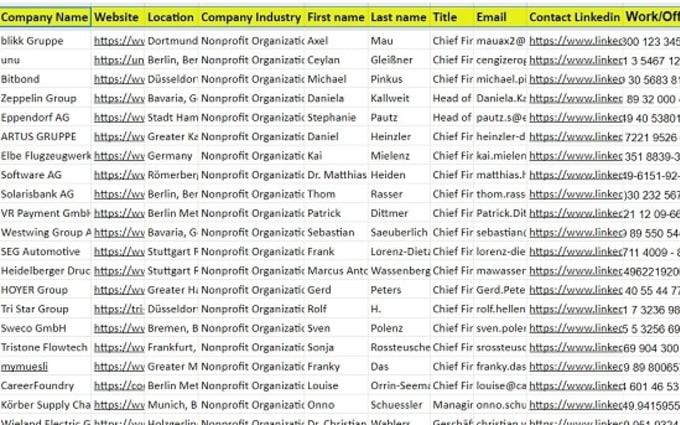Click the email cell starting franky.das

tap(500, 366)
